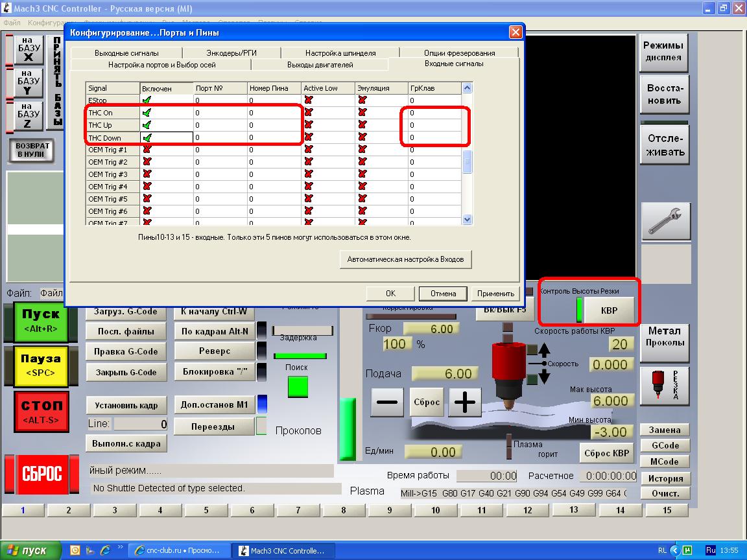
Task: Click the minus feed decrease button
Action: click(387, 402)
